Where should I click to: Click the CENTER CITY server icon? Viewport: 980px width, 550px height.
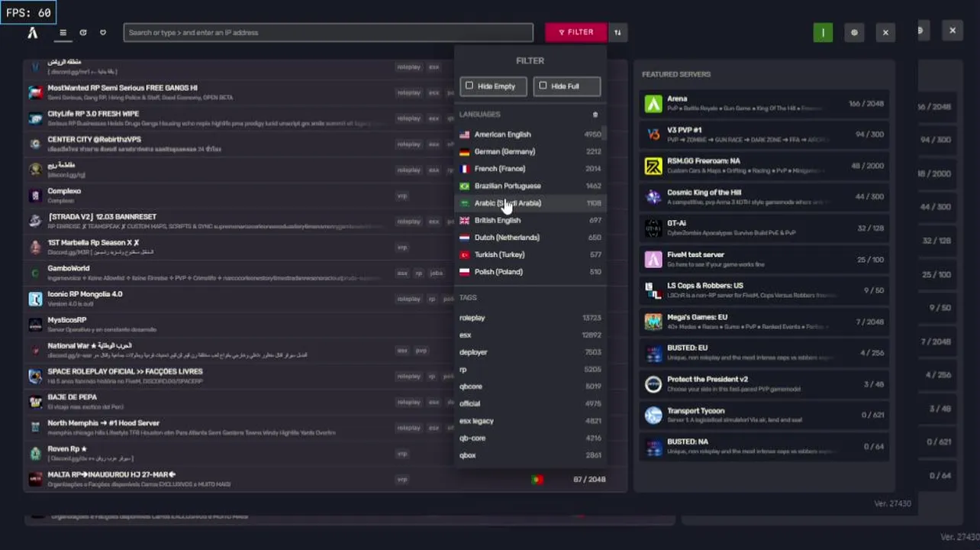[35, 144]
